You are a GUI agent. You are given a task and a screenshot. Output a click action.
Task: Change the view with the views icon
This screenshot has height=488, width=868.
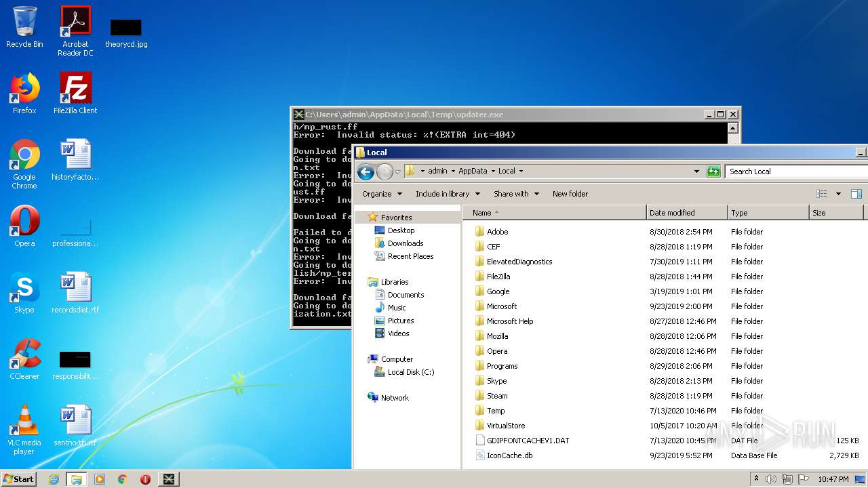pos(822,194)
